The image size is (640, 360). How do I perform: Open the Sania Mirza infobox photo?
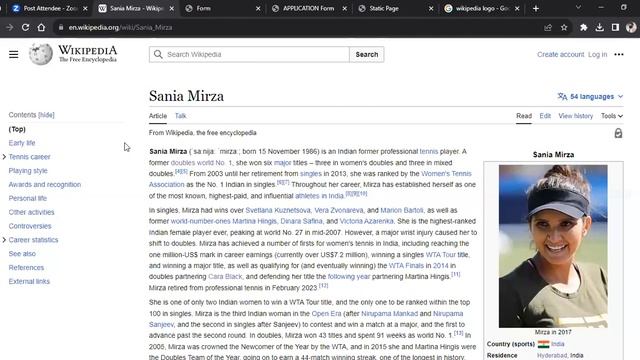point(553,246)
